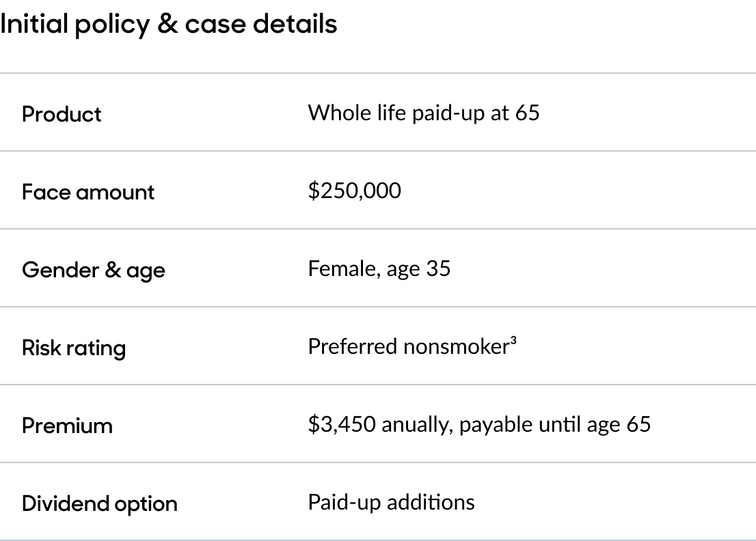The width and height of the screenshot is (756, 541).
Task: Select the "Preferred nonsmoker" value text
Action: click(x=407, y=346)
